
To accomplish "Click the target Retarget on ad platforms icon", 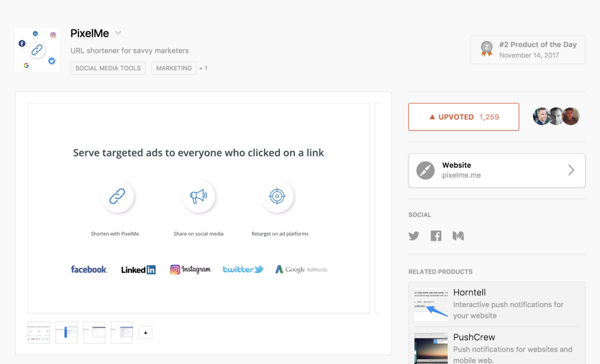I will pyautogui.click(x=277, y=197).
